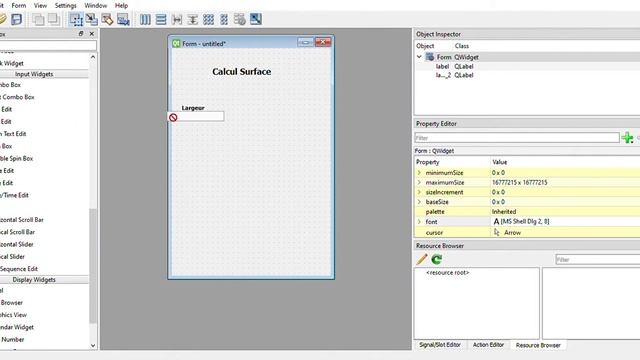Switch to the Action Editor tab
The height and width of the screenshot is (360, 640).
(488, 345)
